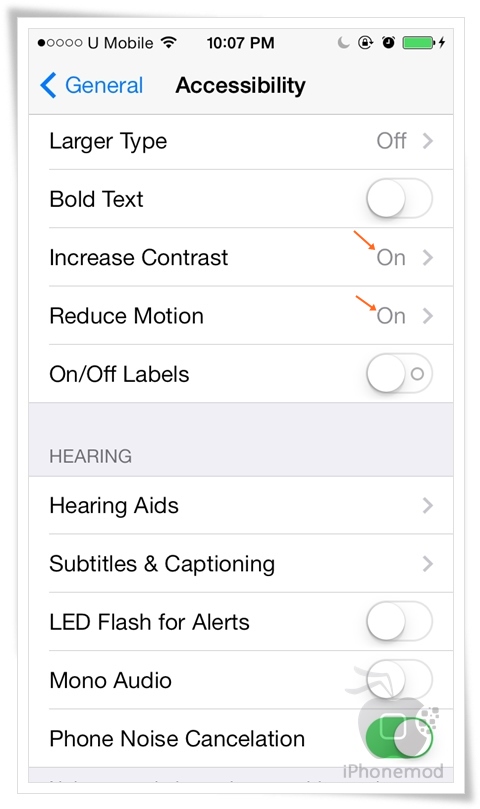Enable the On/Off Labels switch
The height and width of the screenshot is (809, 480).
click(x=399, y=374)
